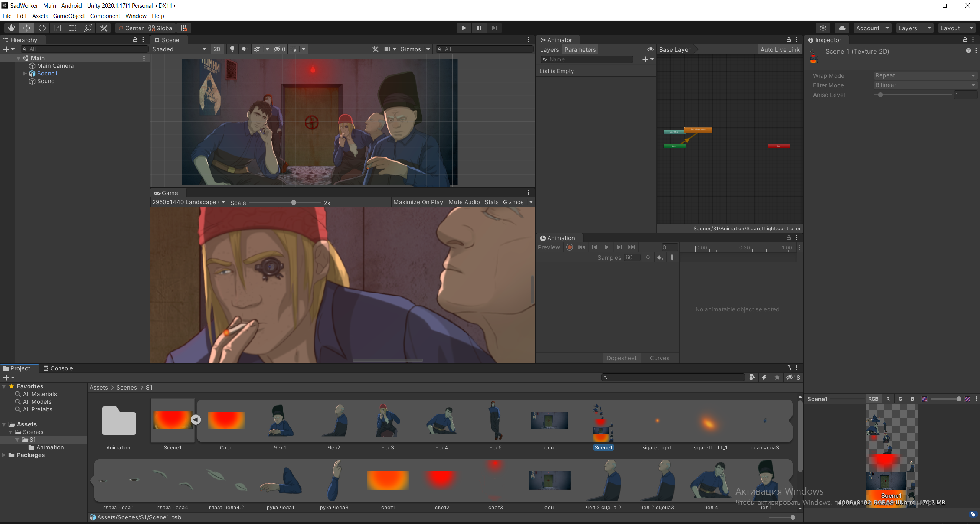This screenshot has width=980, height=524.
Task: Open the Window menu
Action: pyautogui.click(x=136, y=16)
